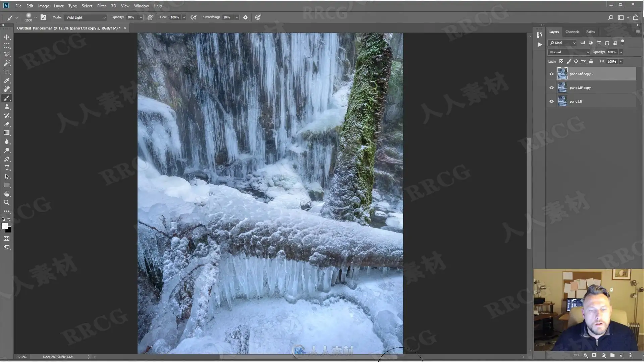Open the Select menu
Image resolution: width=644 pixels, height=362 pixels.
click(x=87, y=6)
